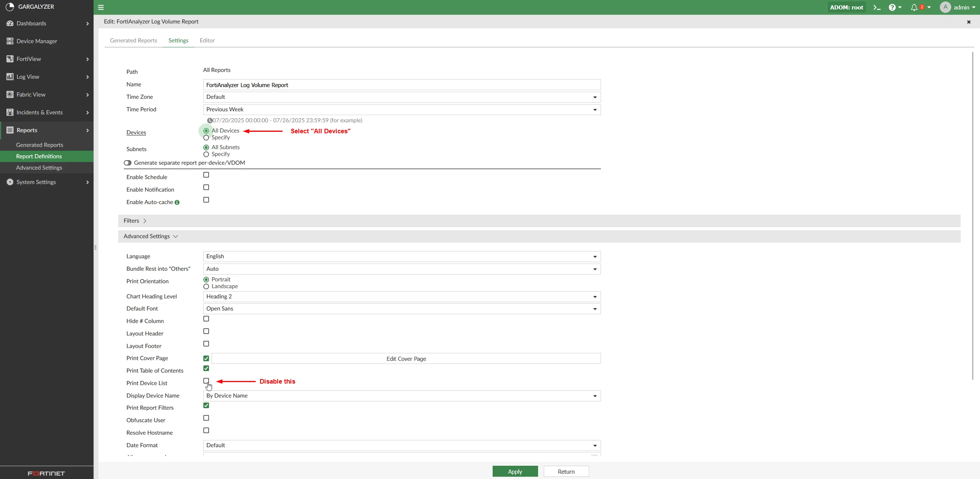Click the admin avatar icon
The width and height of the screenshot is (980, 479).
click(x=945, y=7)
